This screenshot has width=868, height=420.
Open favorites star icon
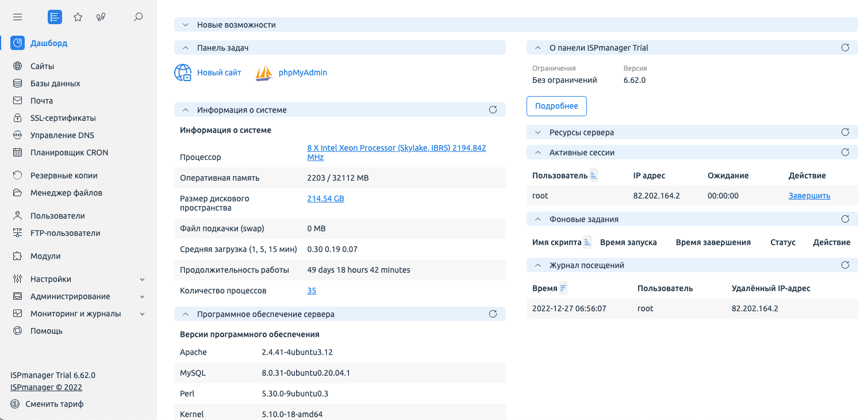click(78, 17)
